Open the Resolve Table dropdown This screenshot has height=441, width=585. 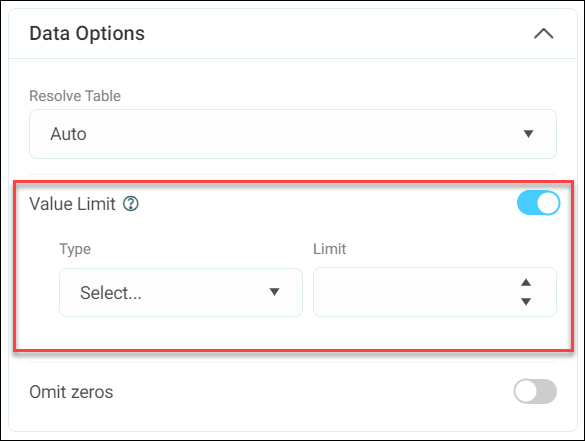[x=293, y=134]
